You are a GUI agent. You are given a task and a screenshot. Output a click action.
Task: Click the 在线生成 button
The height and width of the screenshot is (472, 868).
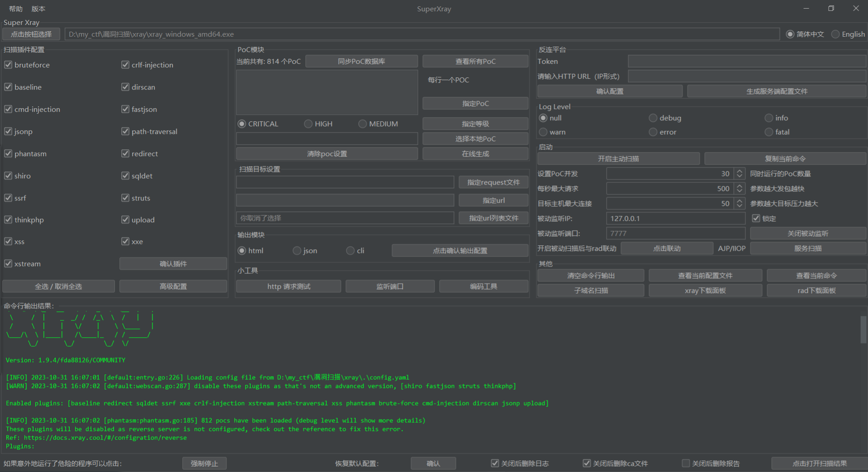coord(475,154)
